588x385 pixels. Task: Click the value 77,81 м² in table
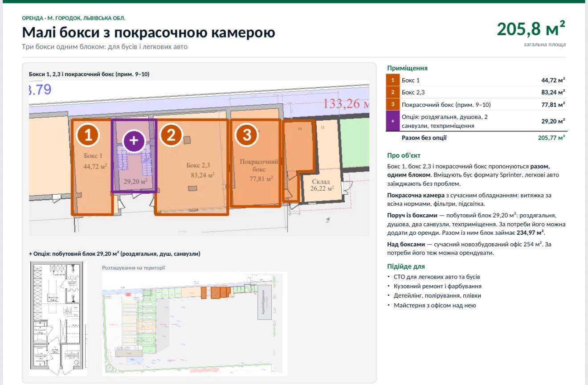(553, 105)
